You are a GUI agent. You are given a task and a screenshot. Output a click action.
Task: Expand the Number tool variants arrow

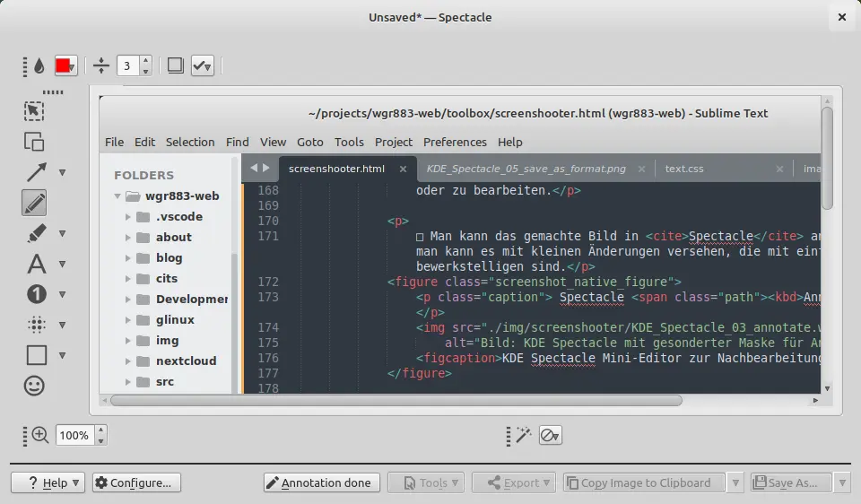(62, 295)
